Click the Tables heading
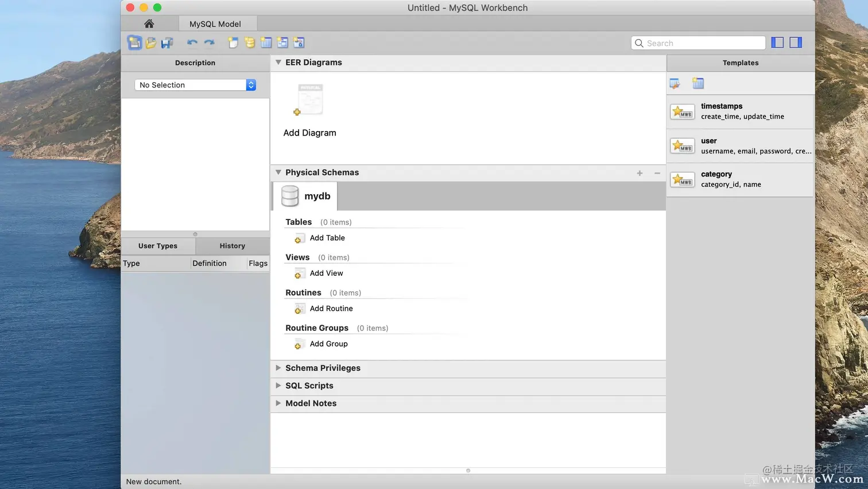Screen dimensions: 868x489 tap(299, 222)
